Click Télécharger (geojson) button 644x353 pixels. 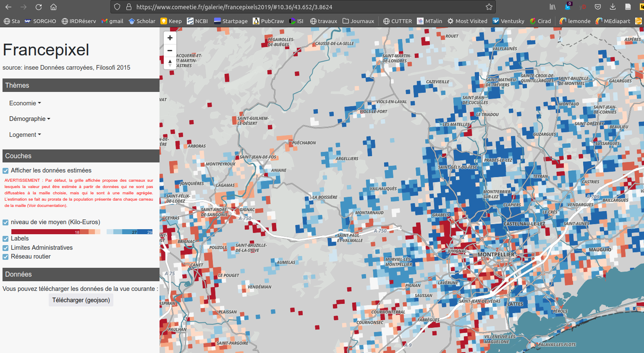click(81, 300)
